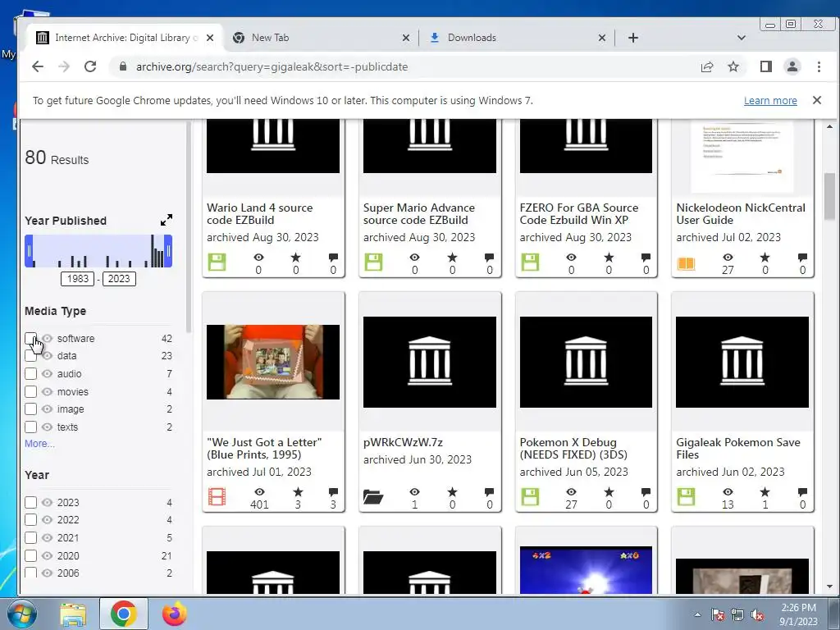
Task: Click favorites star on Gigaleak Pokemon Save Files card
Action: (765, 492)
